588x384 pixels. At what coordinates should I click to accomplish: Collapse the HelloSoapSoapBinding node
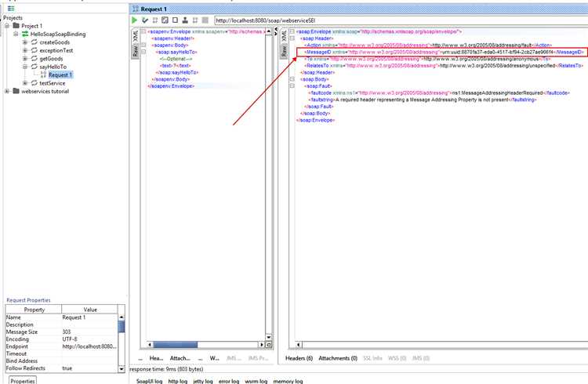(x=16, y=34)
